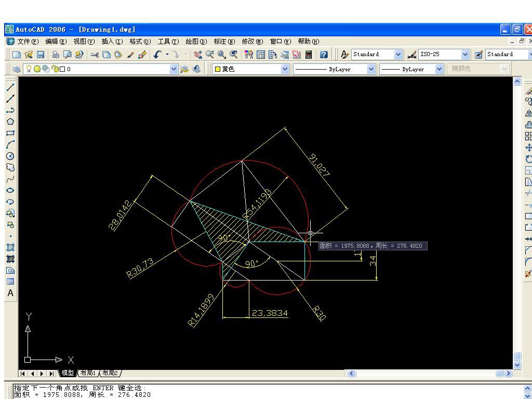Expand the layer list dropdown
Image resolution: width=532 pixels, height=399 pixels.
click(174, 69)
